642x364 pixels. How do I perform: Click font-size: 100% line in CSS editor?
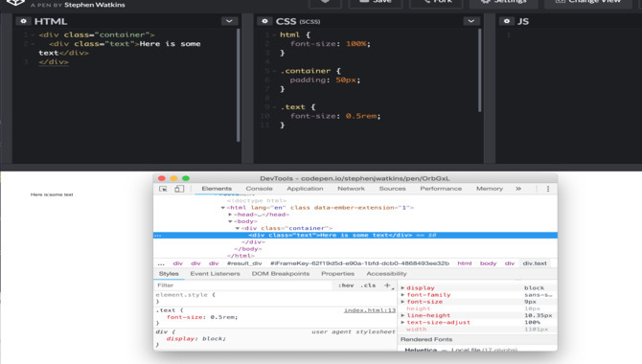pos(330,44)
